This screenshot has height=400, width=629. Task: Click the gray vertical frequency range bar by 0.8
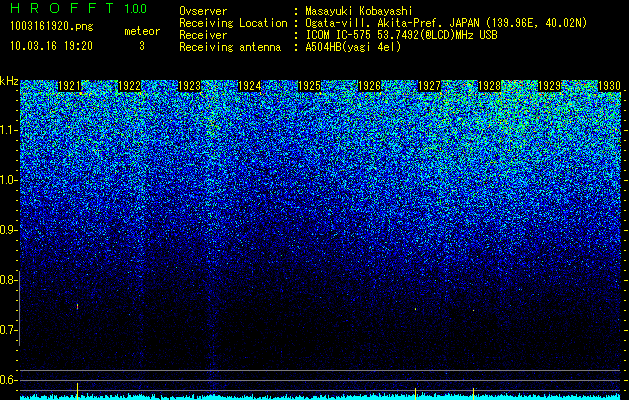coord(19,308)
